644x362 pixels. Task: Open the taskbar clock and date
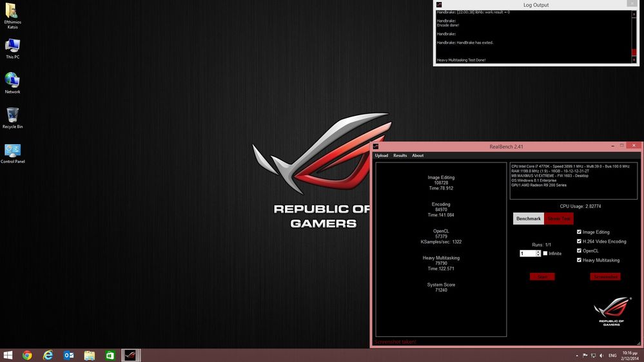pyautogui.click(x=630, y=356)
